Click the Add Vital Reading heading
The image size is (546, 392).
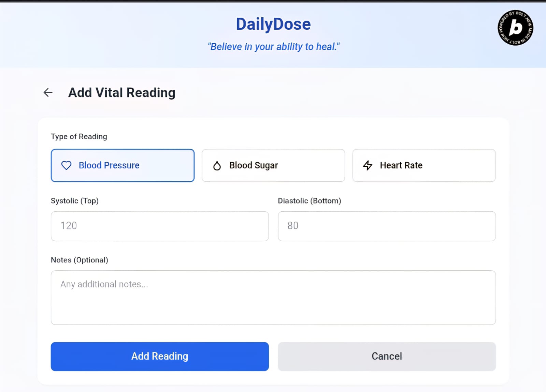pyautogui.click(x=122, y=93)
